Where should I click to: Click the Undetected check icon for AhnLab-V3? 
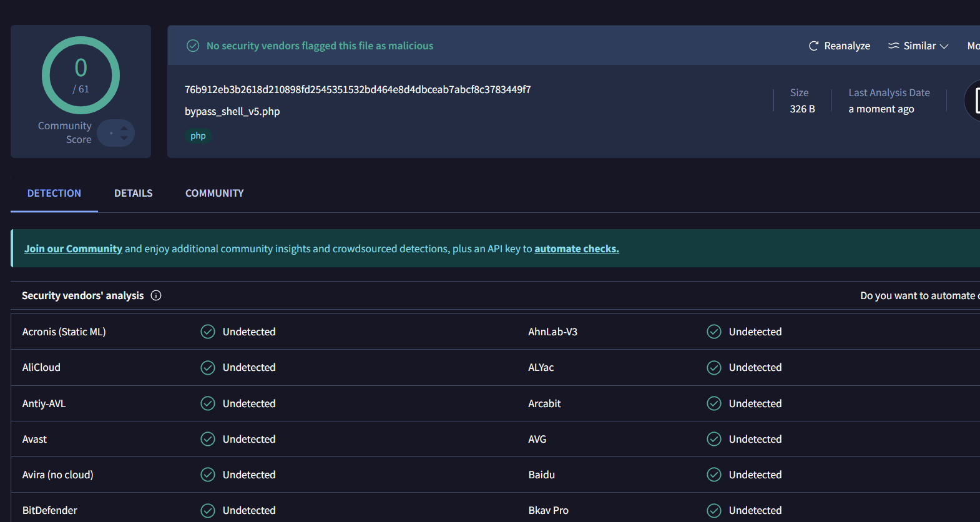point(714,332)
